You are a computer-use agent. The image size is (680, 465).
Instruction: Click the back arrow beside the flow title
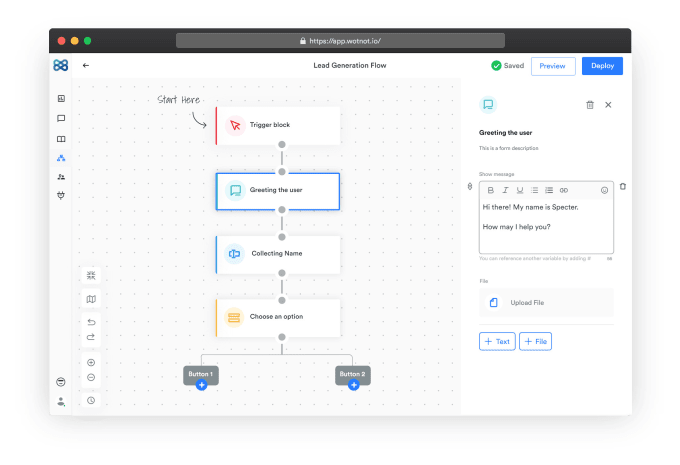(86, 65)
